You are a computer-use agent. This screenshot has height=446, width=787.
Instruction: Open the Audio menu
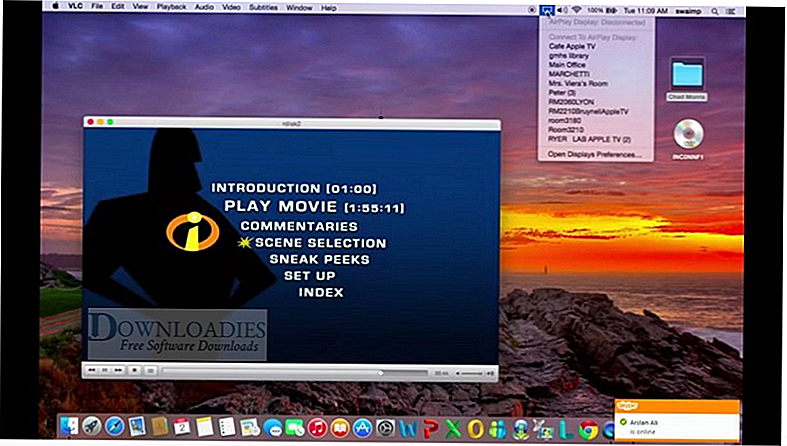(x=204, y=7)
